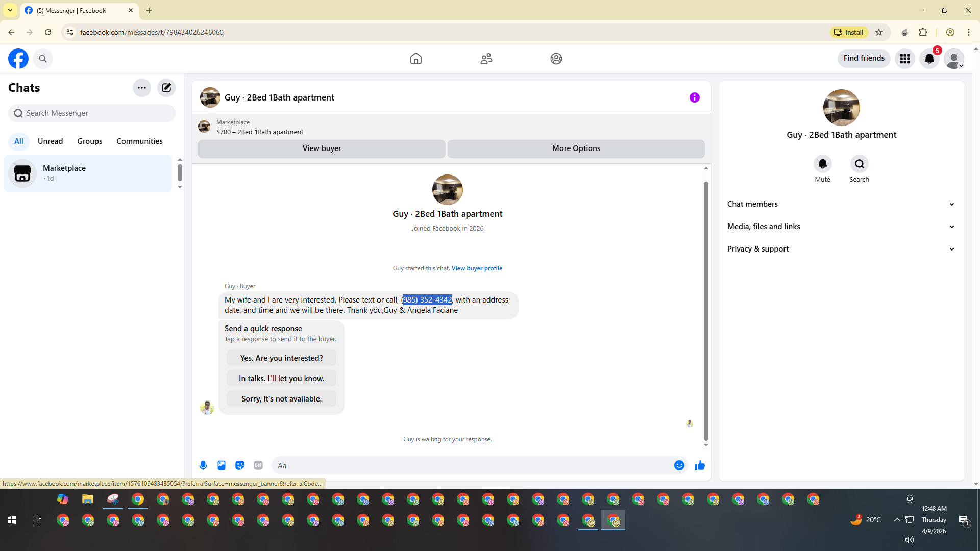The image size is (980, 551).
Task: Mute this conversation
Action: [x=822, y=164]
